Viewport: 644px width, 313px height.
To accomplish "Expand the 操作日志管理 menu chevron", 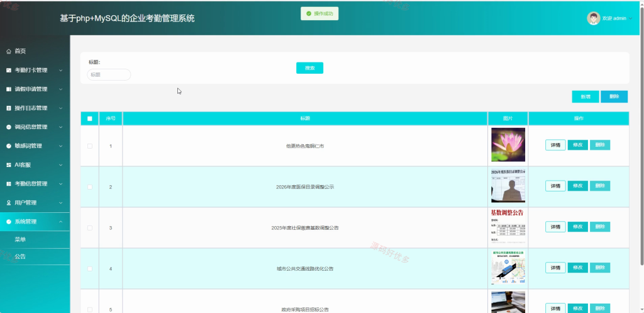I will click(x=61, y=108).
